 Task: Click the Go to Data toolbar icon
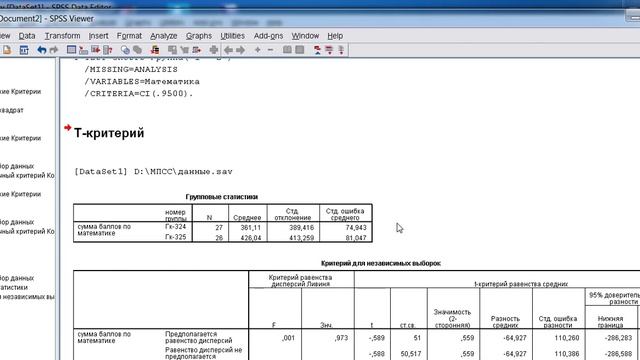pos(71,50)
